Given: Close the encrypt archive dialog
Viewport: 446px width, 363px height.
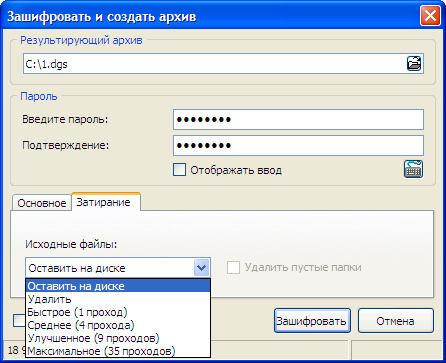Looking at the screenshot, I should click(x=430, y=16).
